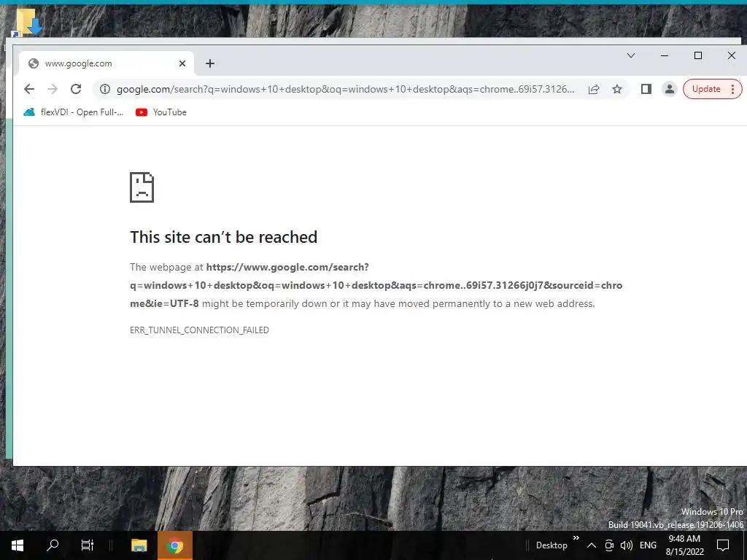Go back using the browser back arrow
Viewport: 747px width, 560px height.
click(x=29, y=89)
